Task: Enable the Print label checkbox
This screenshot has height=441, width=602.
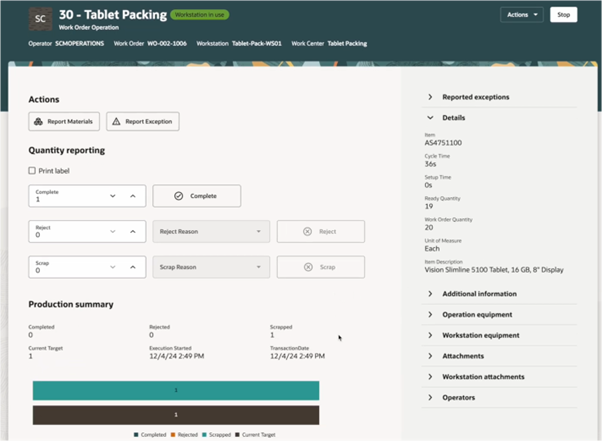Action: pos(32,171)
